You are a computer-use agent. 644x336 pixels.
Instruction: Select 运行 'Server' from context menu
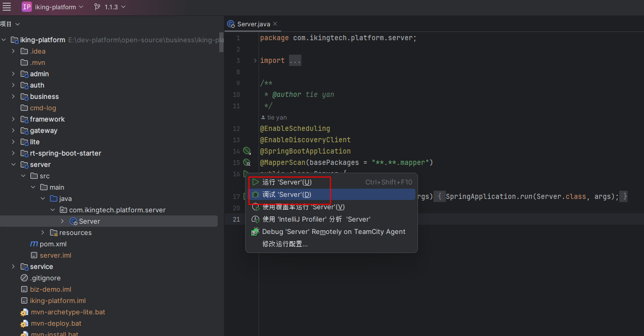pos(286,182)
